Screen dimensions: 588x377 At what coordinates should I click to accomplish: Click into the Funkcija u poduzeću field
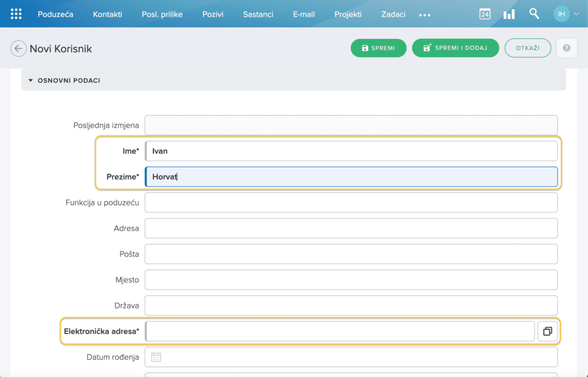click(350, 203)
